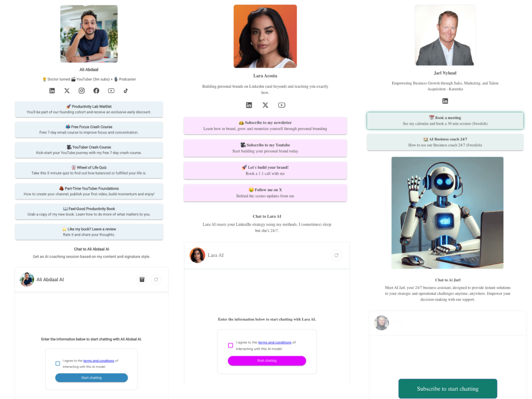This screenshot has width=532, height=399.
Task: Open Productivity Lab Waitlist link card
Action: (x=89, y=109)
